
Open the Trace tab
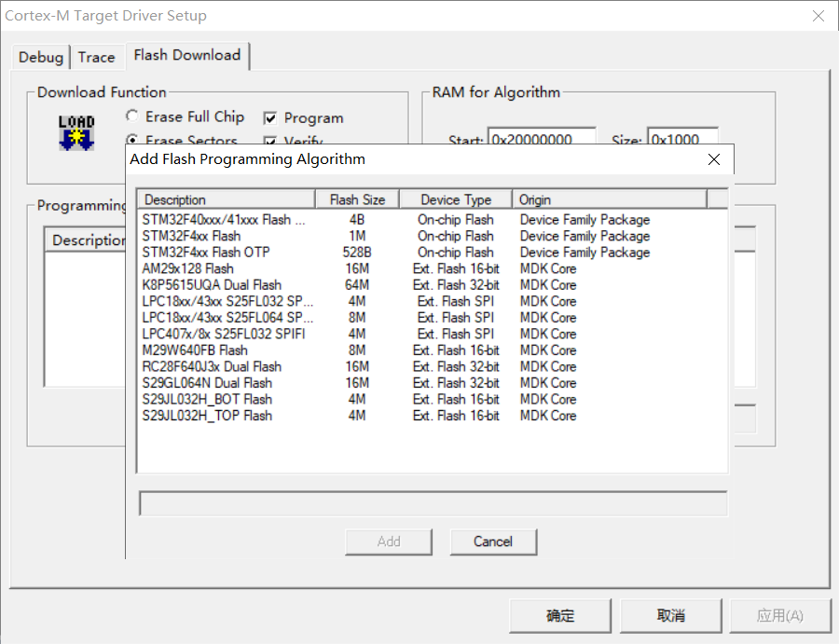point(97,57)
